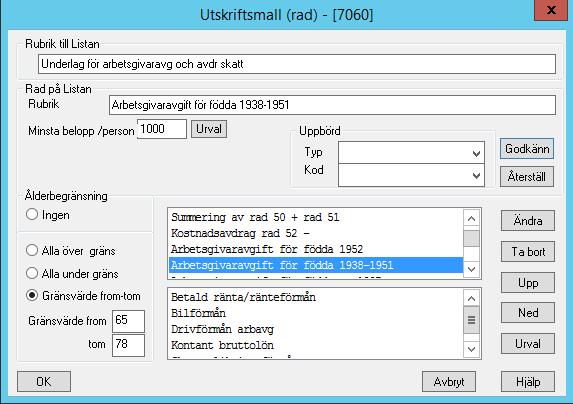Select 'Drivförmån arbavg' in lower list
Viewport: 573px width, 404px height.
[x=316, y=329]
